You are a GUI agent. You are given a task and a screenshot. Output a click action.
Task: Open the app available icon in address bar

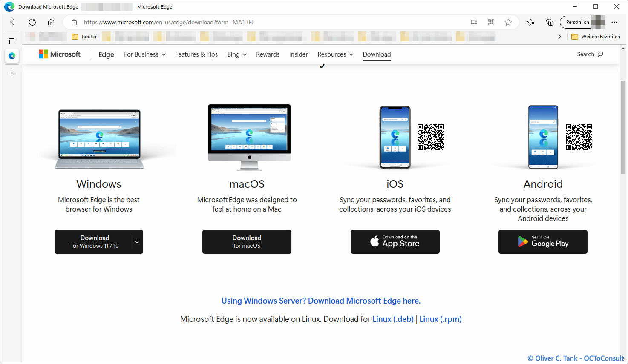(x=474, y=22)
